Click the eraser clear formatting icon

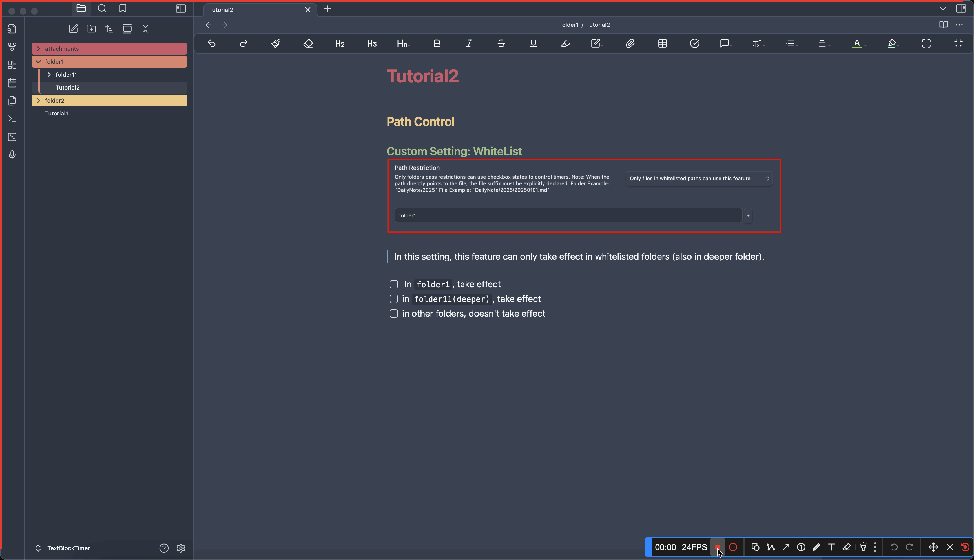[x=308, y=43]
